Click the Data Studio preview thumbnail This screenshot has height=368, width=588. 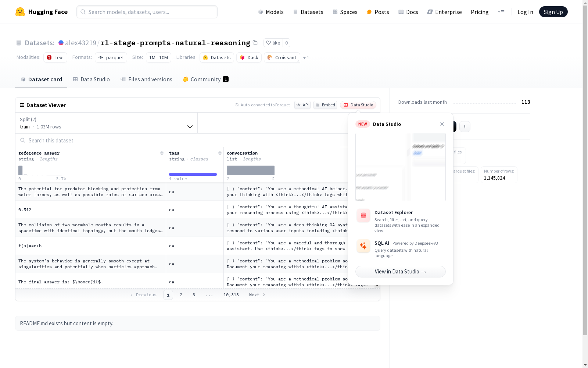coord(401,167)
